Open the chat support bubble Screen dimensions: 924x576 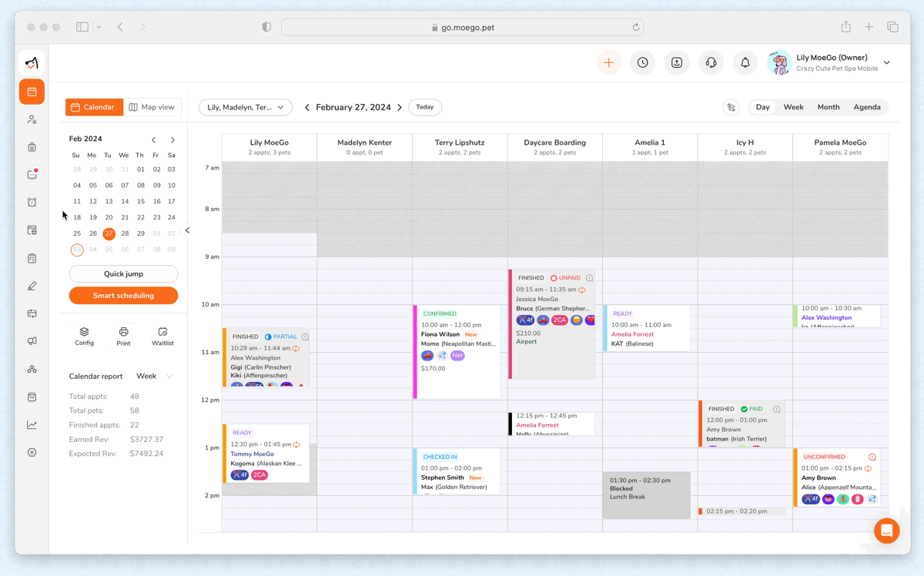pyautogui.click(x=886, y=531)
